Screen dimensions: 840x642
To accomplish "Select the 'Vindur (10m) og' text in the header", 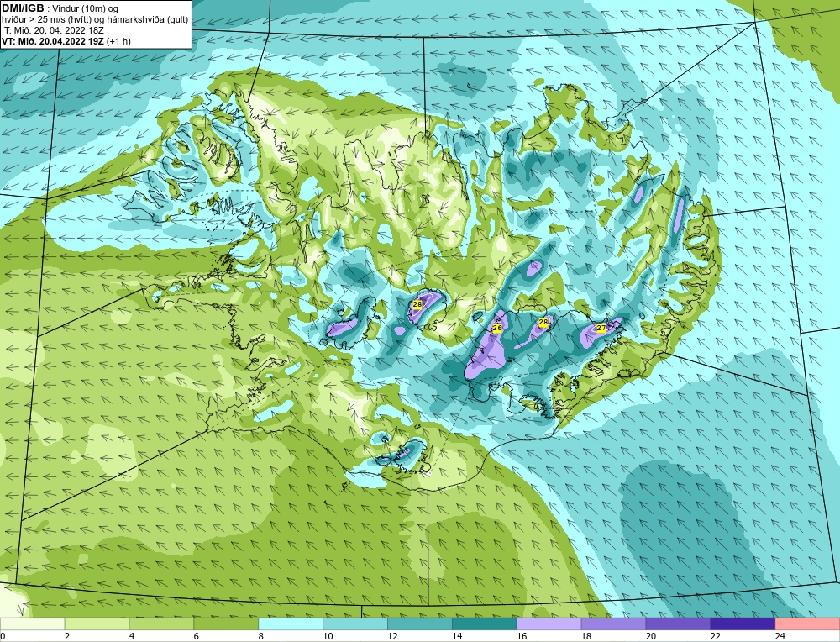I will (85, 8).
